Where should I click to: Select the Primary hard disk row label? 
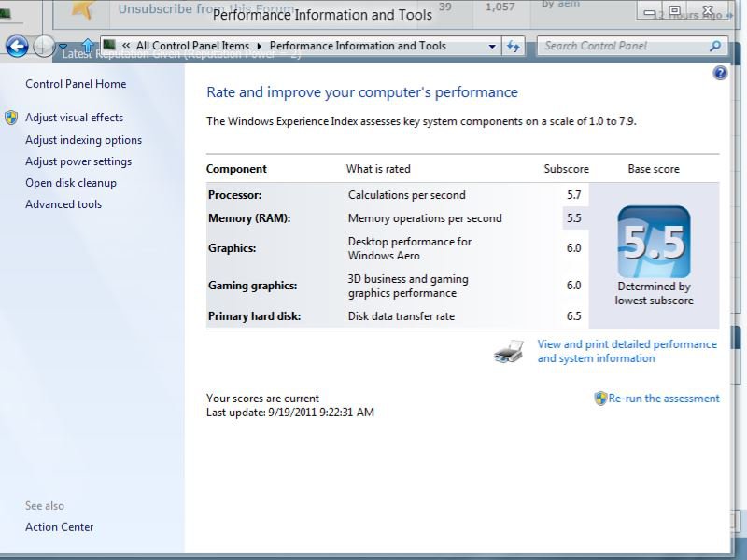254,316
